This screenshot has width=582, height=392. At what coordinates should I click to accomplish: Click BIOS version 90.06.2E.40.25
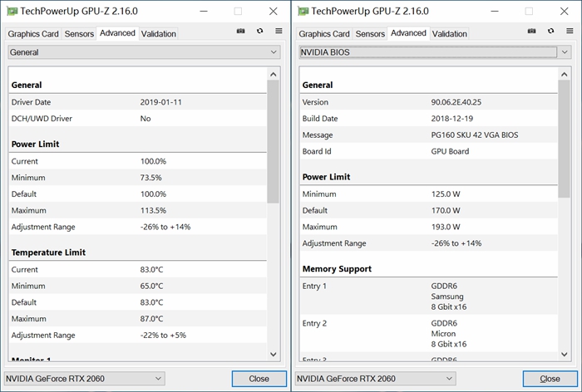click(456, 102)
